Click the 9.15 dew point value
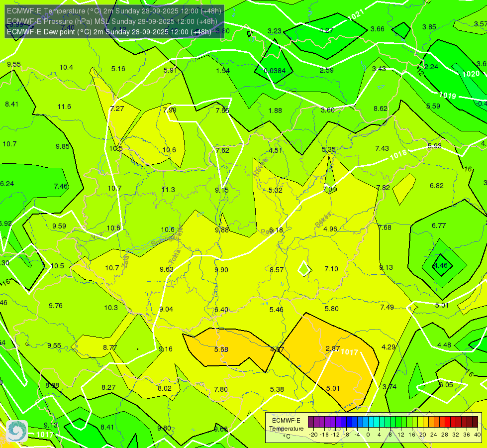The image size is (487, 448). pyautogui.click(x=222, y=190)
